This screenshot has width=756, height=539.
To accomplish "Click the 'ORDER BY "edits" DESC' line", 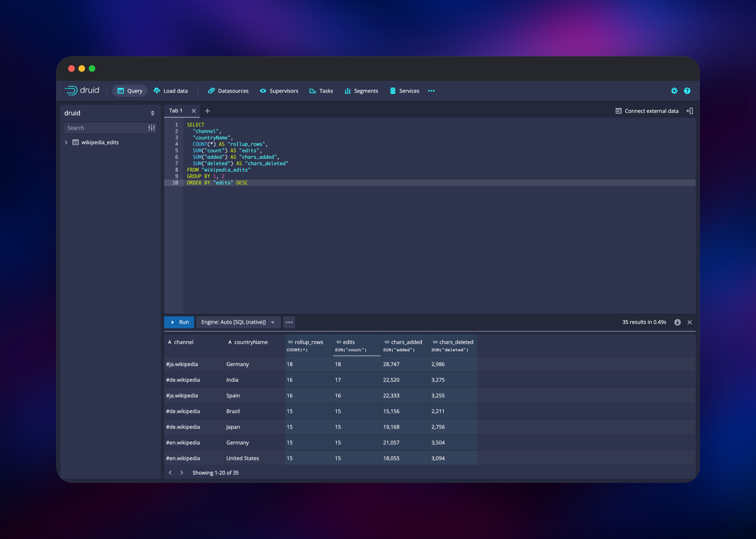I will pyautogui.click(x=217, y=183).
